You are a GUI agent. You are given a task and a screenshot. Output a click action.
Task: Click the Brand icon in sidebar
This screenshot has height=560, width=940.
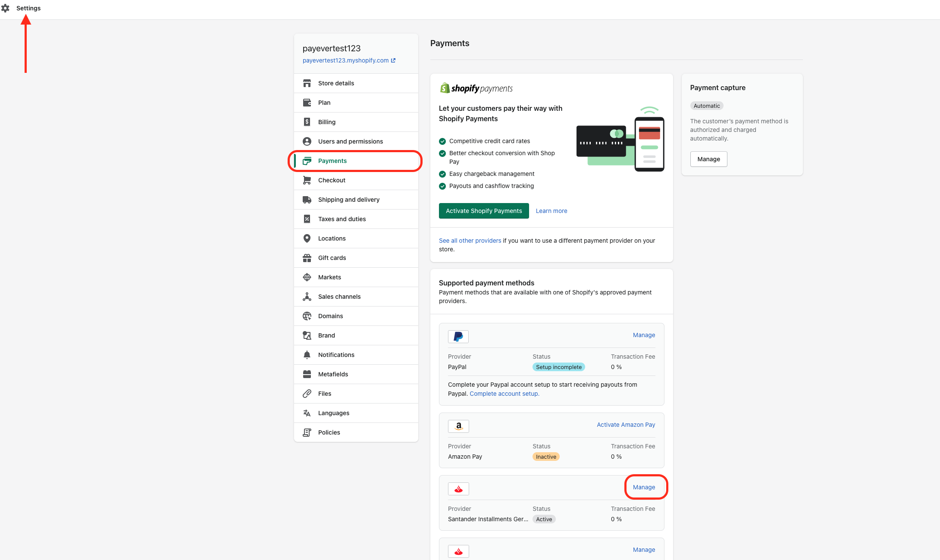(307, 335)
